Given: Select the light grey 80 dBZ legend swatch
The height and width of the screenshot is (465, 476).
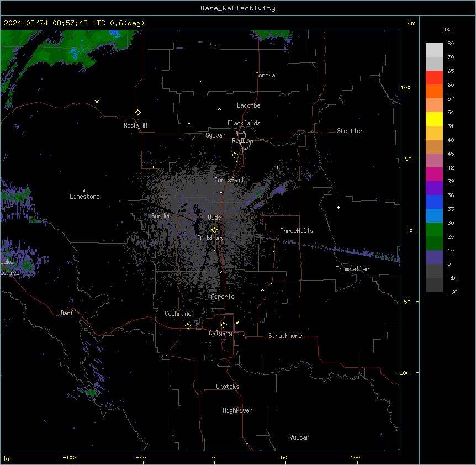Looking at the screenshot, I should click(434, 50).
